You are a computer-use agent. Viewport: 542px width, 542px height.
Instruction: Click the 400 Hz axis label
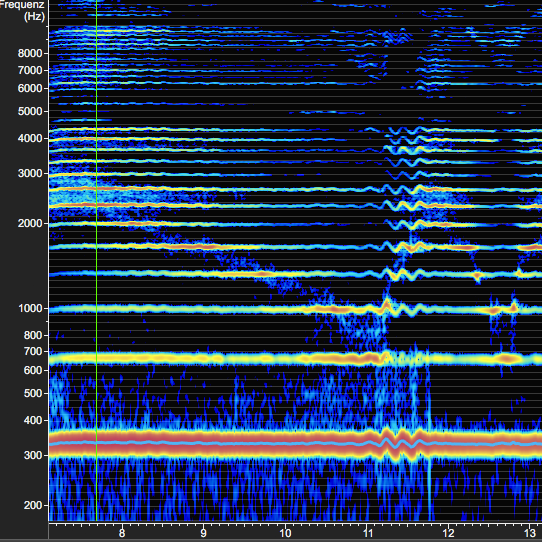point(33,421)
